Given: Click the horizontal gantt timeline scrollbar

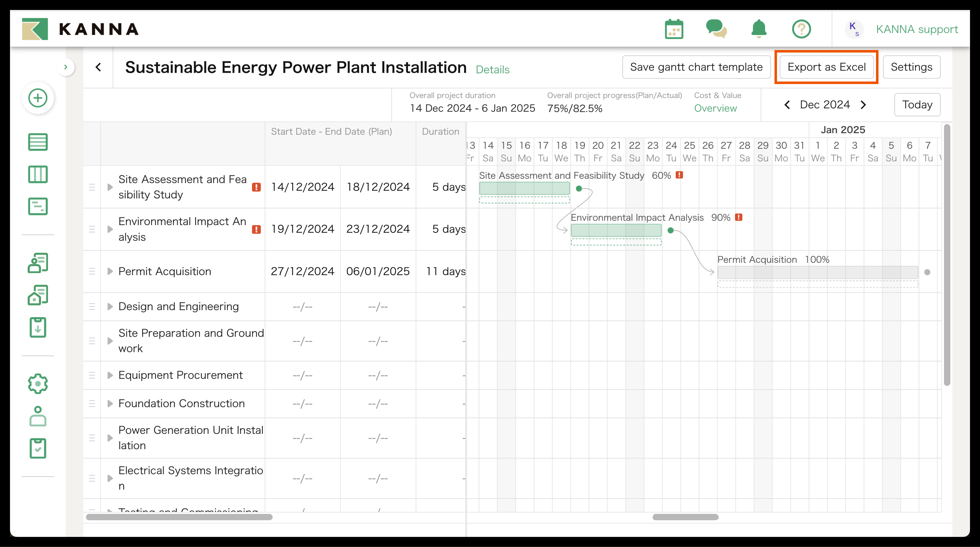Looking at the screenshot, I should [x=685, y=517].
